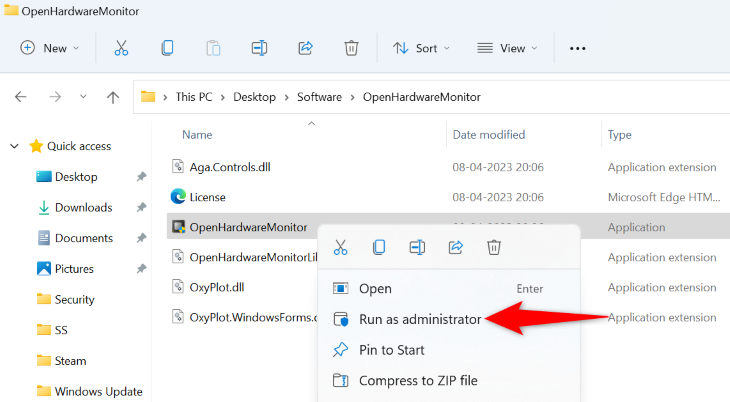This screenshot has height=402, width=730.
Task: Click the pin icon beside Documents
Action: tap(141, 238)
